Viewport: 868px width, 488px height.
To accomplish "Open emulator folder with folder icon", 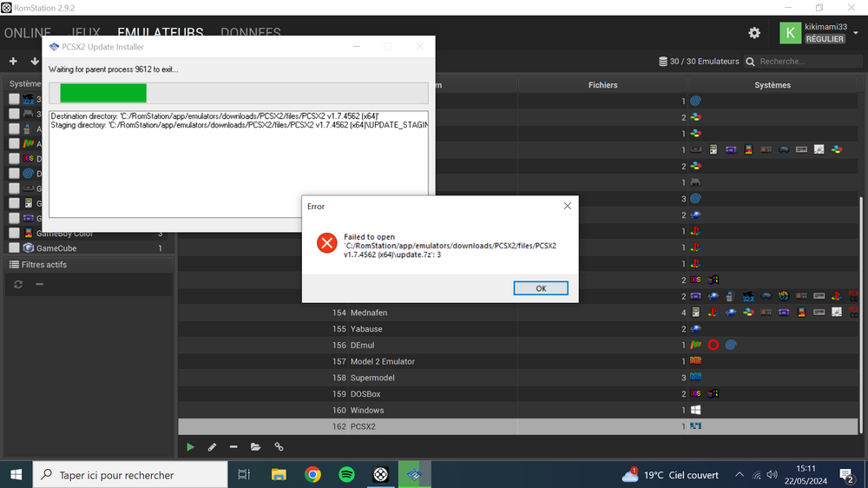I will (x=255, y=447).
